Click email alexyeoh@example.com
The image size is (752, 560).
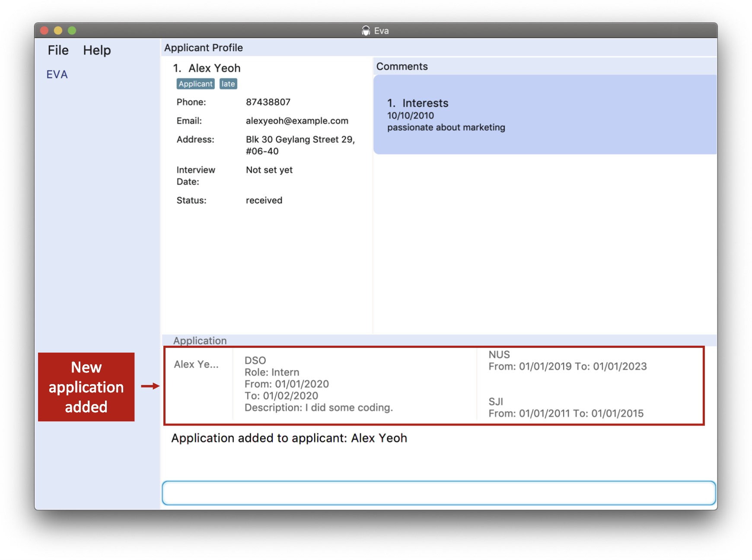[x=297, y=121]
